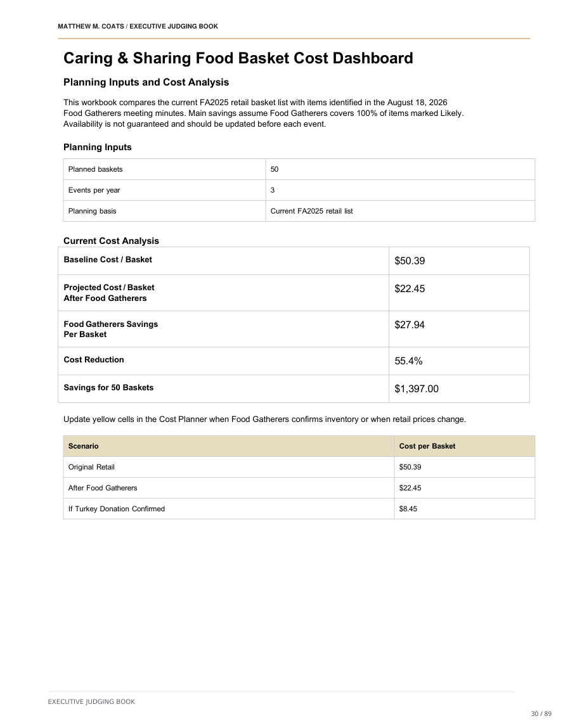Click the Planning basis value cell
The width and height of the screenshot is (563, 728).
pyautogui.click(x=400, y=211)
